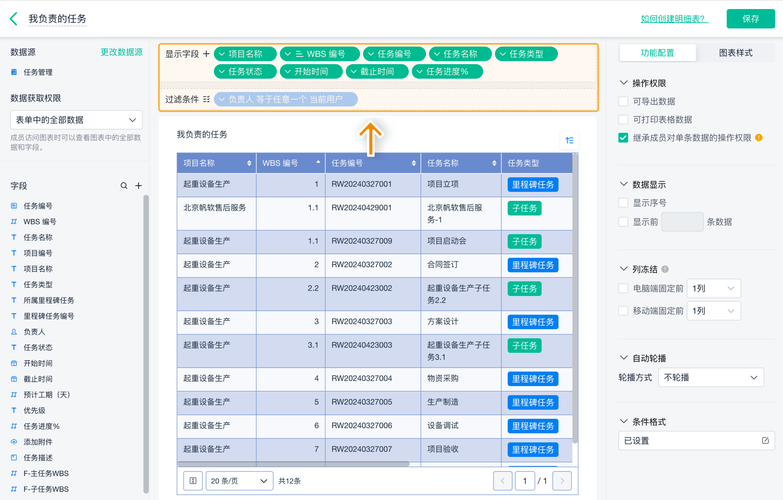Check the 电脑端固定前 checkbox

click(623, 288)
